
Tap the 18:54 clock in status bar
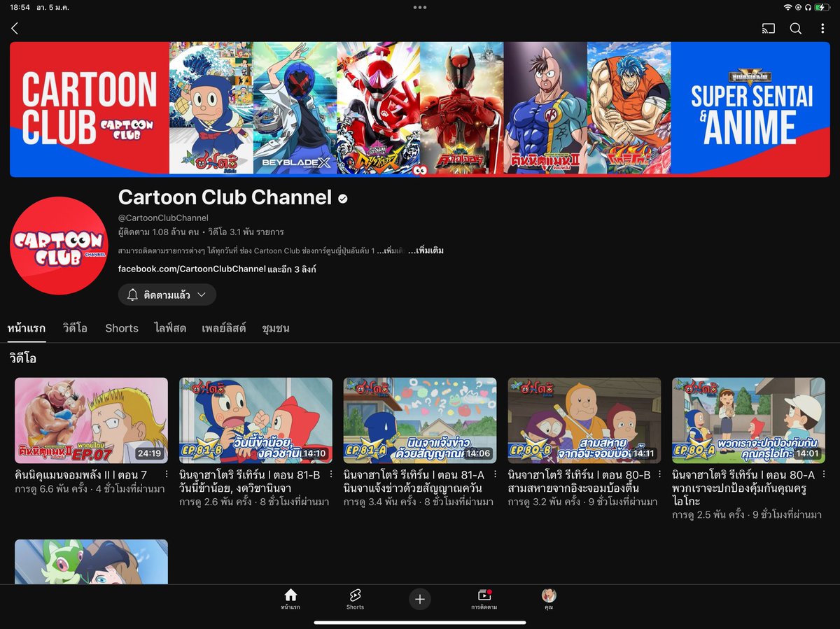click(x=20, y=7)
